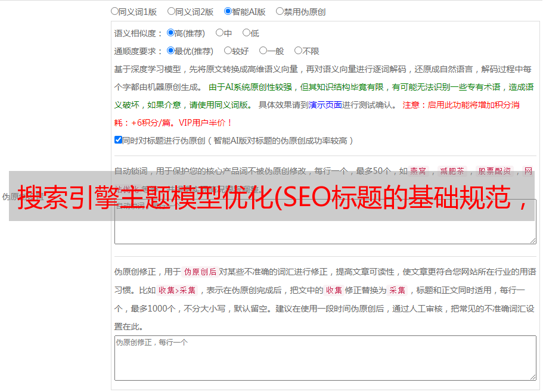Select the 同义词1版 radio option
Image resolution: width=543 pixels, height=392 pixels.
click(x=114, y=11)
